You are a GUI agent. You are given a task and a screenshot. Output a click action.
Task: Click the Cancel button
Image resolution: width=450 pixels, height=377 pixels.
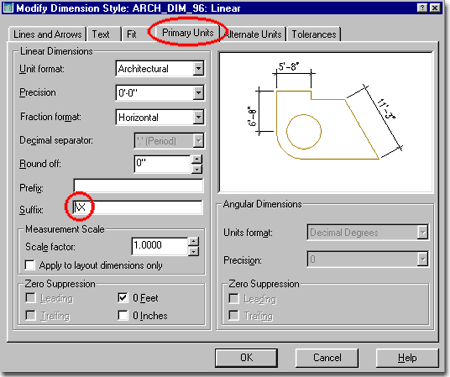coord(327,358)
